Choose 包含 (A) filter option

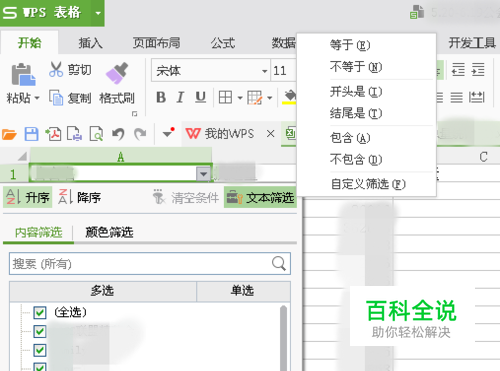click(x=366, y=137)
